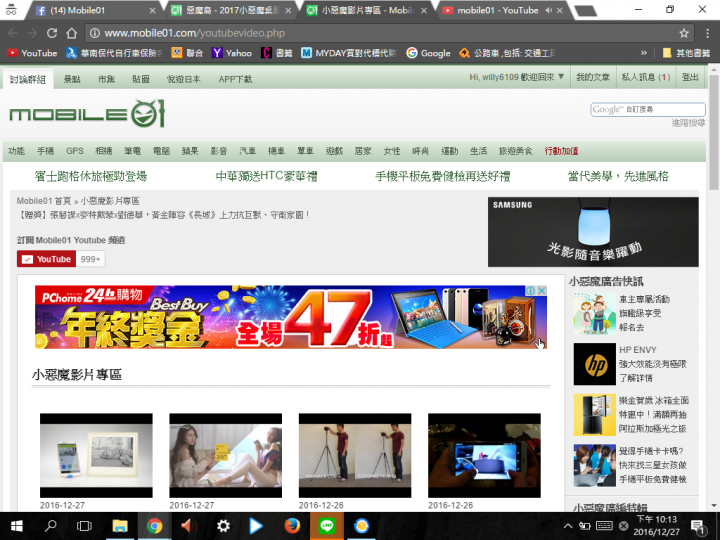
Task: Open the PChome 年終獎金 banner ad
Action: coord(291,317)
